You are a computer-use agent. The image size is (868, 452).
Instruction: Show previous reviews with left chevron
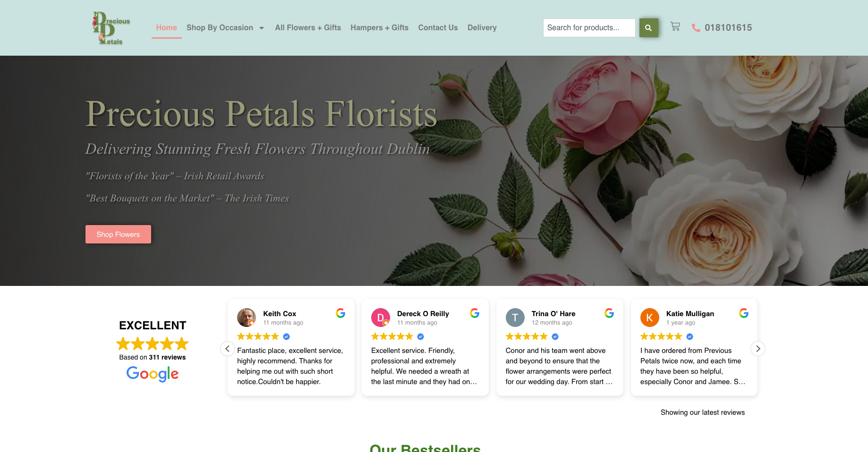[228, 349]
